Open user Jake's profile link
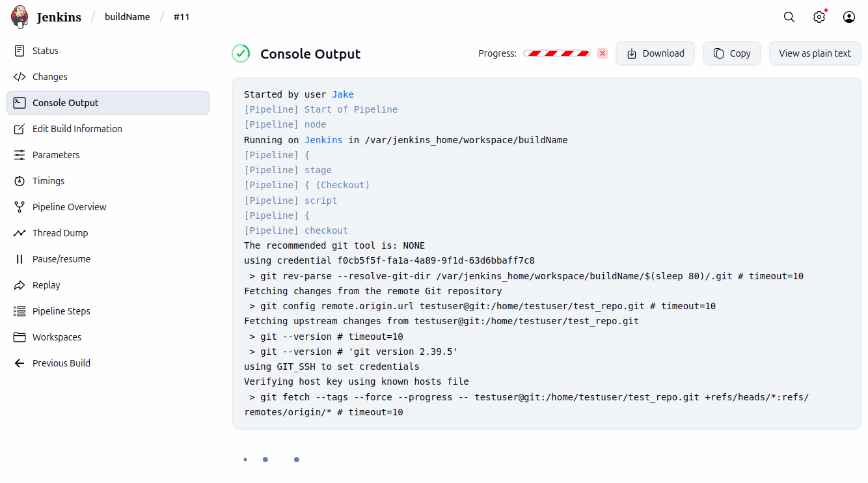Image resolution: width=868 pixels, height=483 pixels. pos(342,94)
